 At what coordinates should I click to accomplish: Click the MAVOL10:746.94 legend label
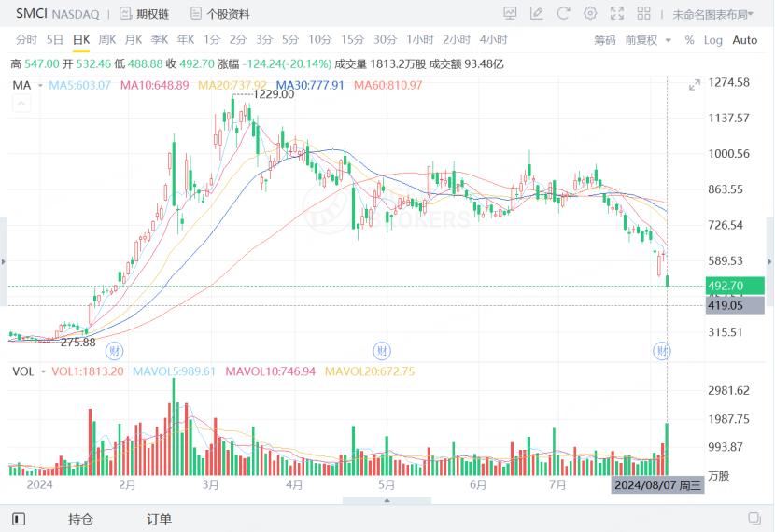[x=271, y=371]
